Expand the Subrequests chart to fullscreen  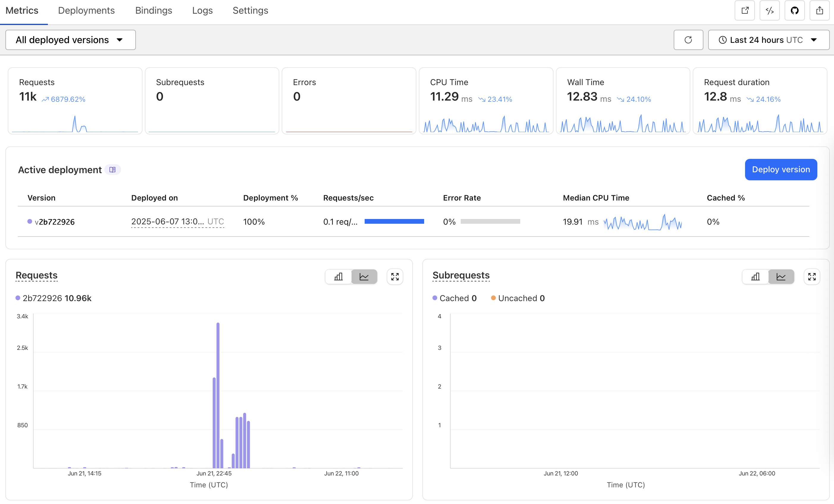pyautogui.click(x=812, y=276)
